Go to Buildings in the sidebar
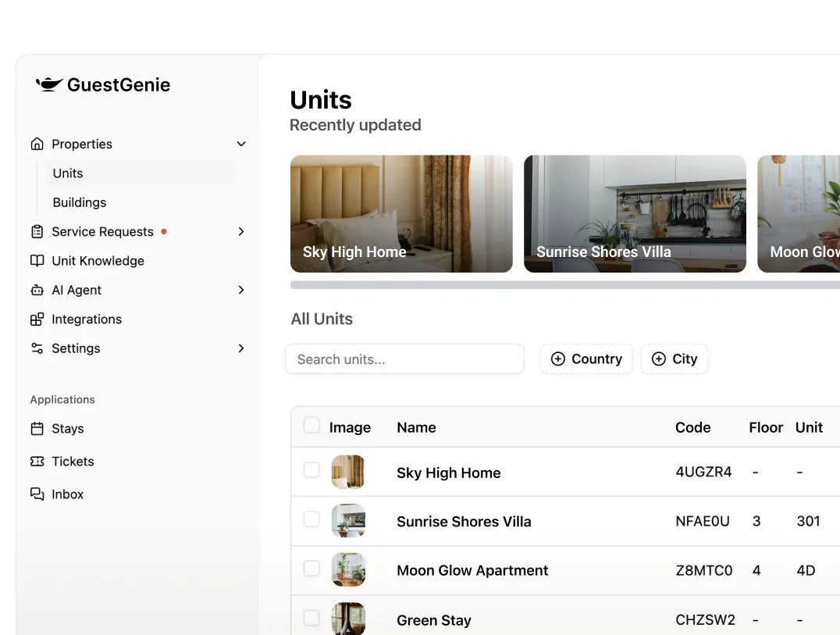This screenshot has width=840, height=635. coord(80,202)
